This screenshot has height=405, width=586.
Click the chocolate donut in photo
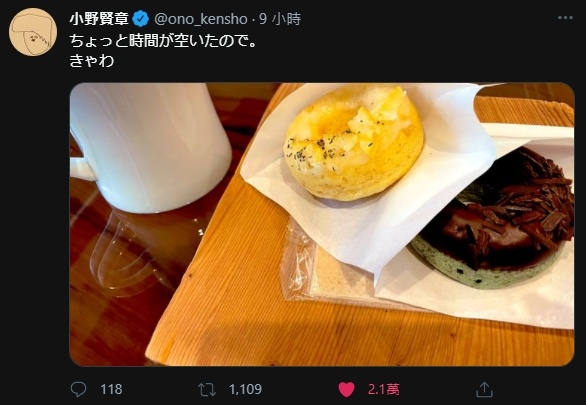[x=493, y=220]
